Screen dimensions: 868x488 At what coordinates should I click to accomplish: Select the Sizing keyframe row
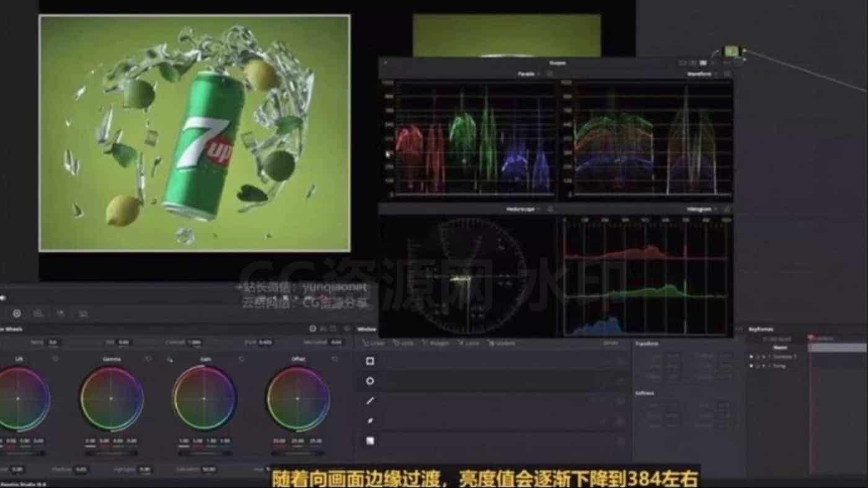(777, 366)
